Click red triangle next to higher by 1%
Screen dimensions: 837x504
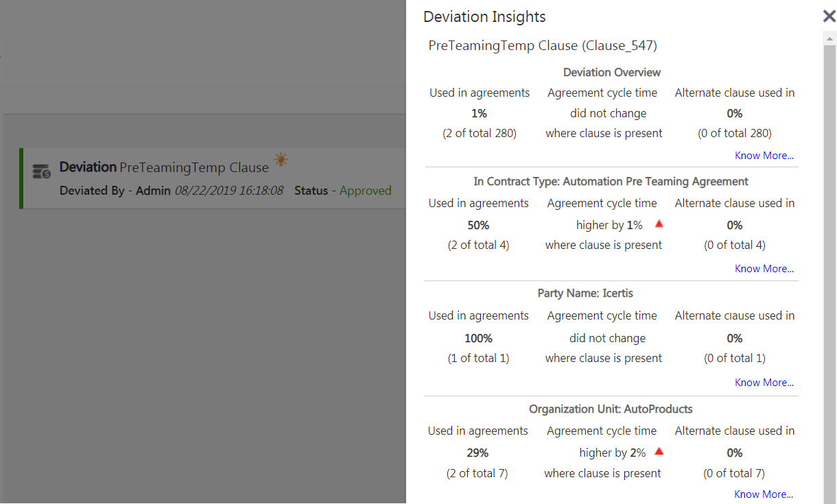pyautogui.click(x=659, y=224)
